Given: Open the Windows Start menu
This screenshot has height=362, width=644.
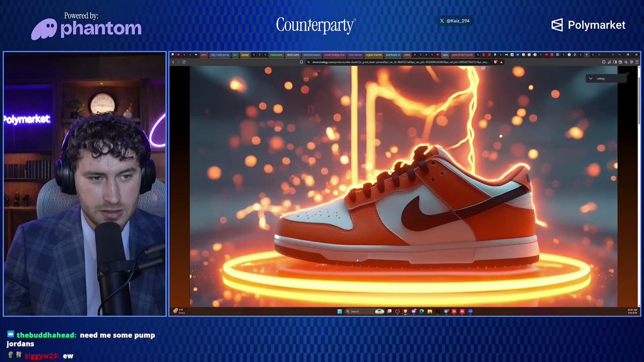Looking at the screenshot, I should 339,311.
